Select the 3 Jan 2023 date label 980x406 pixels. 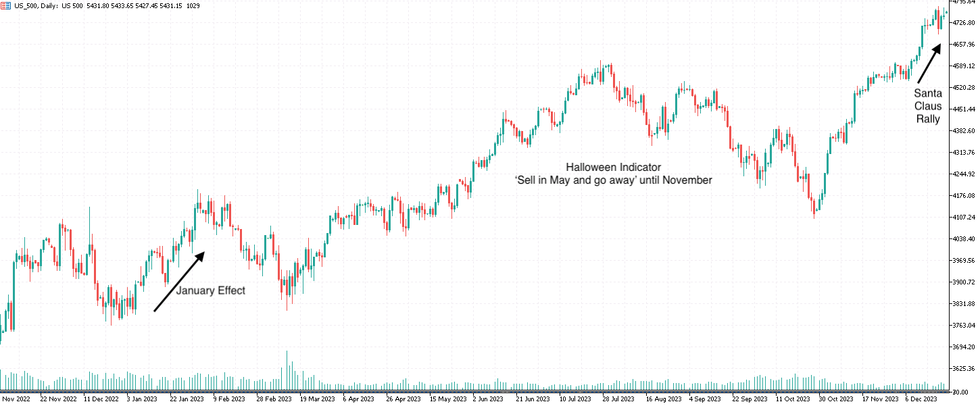coord(142,399)
